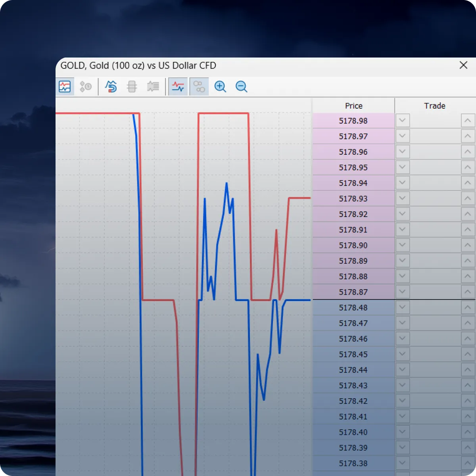Toggle the tick chart display icon
Screen dimensions: 476x476
(x=65, y=86)
